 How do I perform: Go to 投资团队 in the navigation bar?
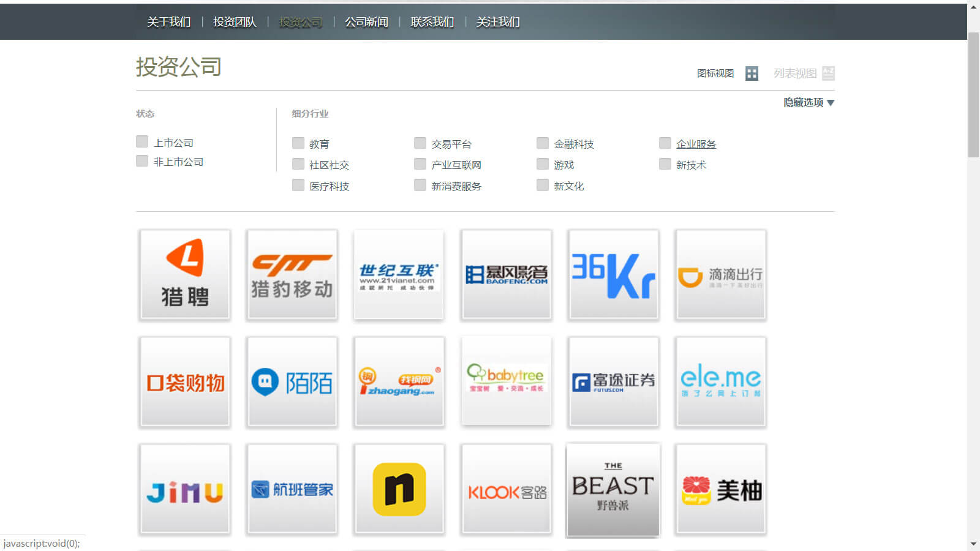tap(235, 22)
